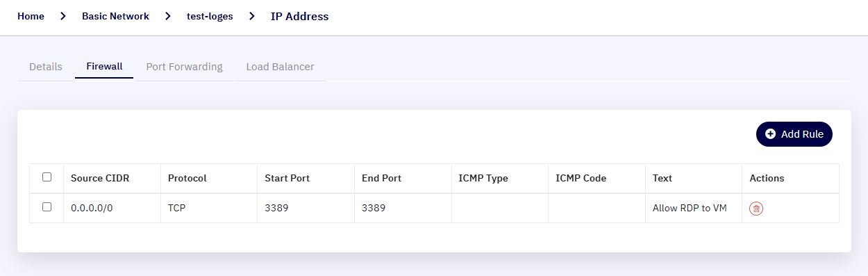The width and height of the screenshot is (868, 276).
Task: Click the chevron after Home breadcrumb
Action: point(63,16)
